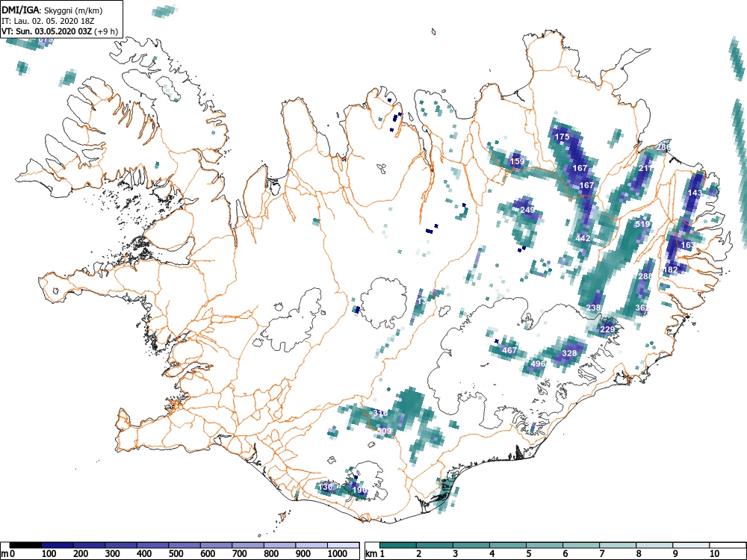Click the visibility value 182 on the map
The height and width of the screenshot is (560, 747).
[x=670, y=270]
